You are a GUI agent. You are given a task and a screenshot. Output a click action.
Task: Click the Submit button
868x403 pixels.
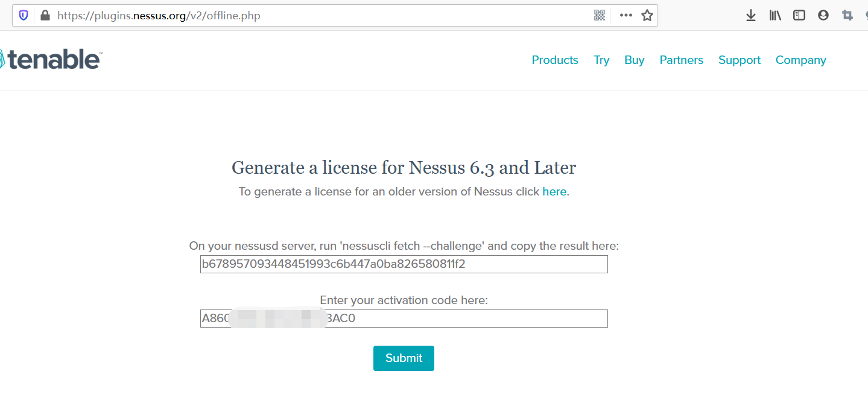(404, 358)
